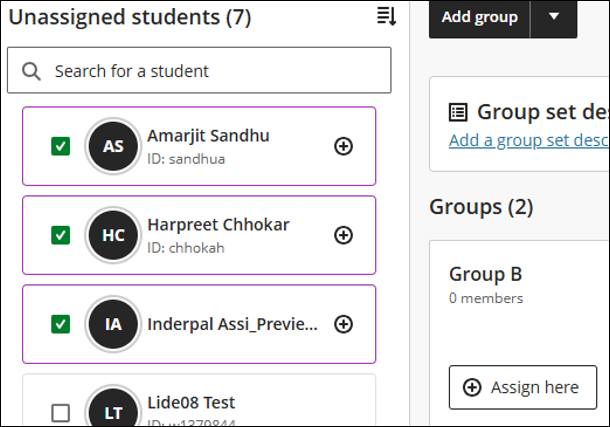This screenshot has height=427, width=610.
Task: Click the IA avatar of Inderpal Assi
Action: 113,324
